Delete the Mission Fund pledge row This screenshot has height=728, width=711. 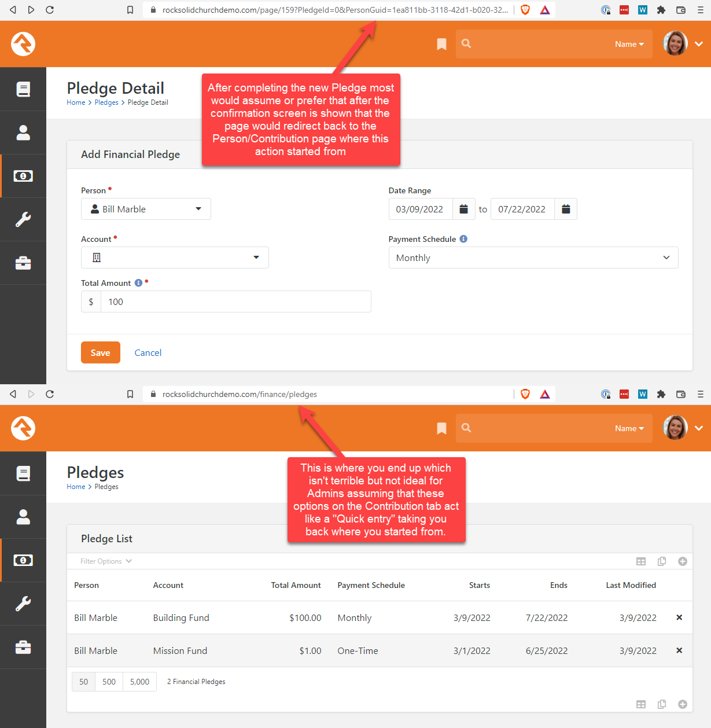click(679, 650)
